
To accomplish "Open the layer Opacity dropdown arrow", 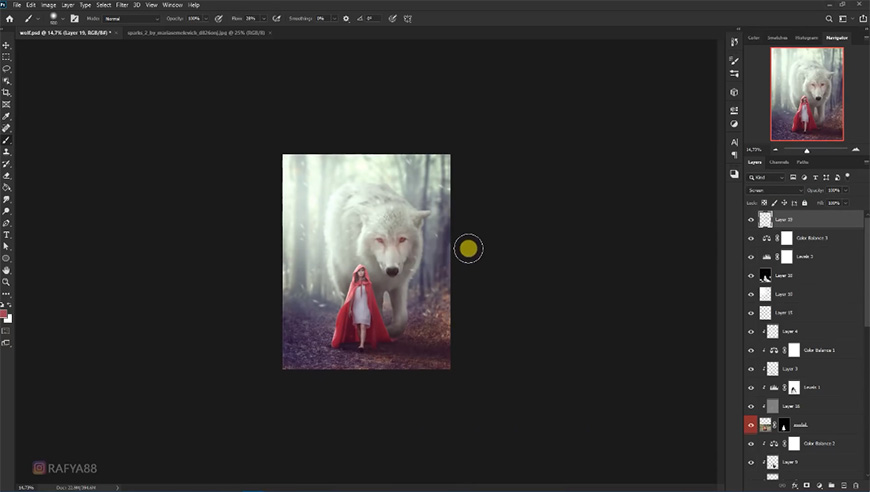I will (846, 190).
